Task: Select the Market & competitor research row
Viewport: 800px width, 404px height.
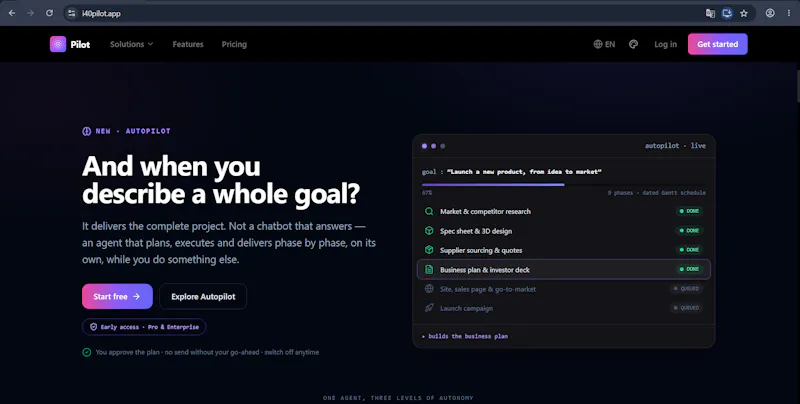Action: pos(564,211)
